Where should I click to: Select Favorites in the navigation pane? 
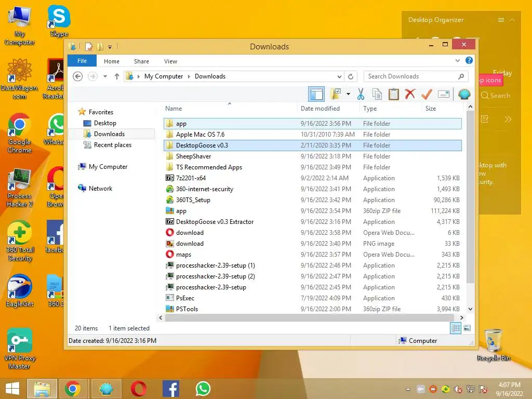(101, 112)
